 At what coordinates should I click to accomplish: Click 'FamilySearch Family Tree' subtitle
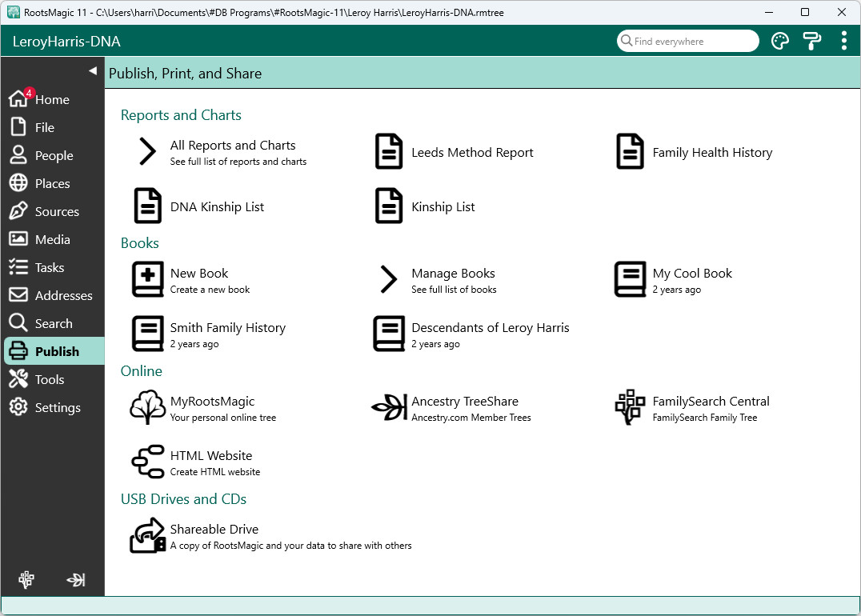point(704,418)
